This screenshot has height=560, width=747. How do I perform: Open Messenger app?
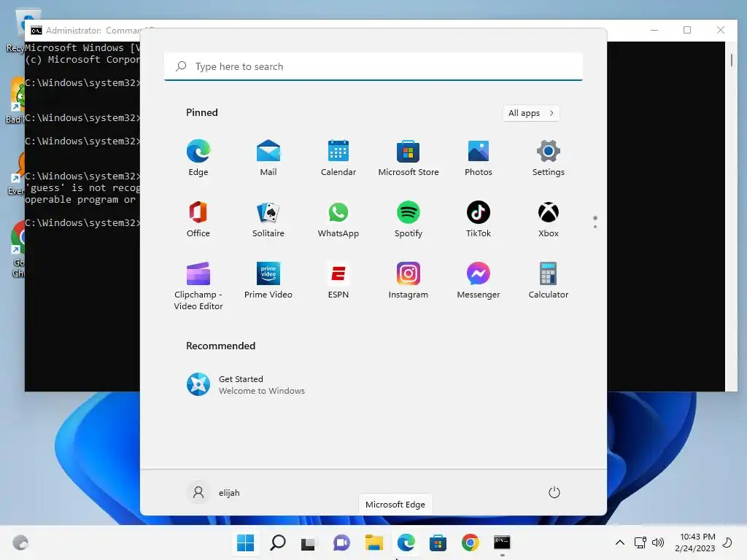(x=479, y=281)
